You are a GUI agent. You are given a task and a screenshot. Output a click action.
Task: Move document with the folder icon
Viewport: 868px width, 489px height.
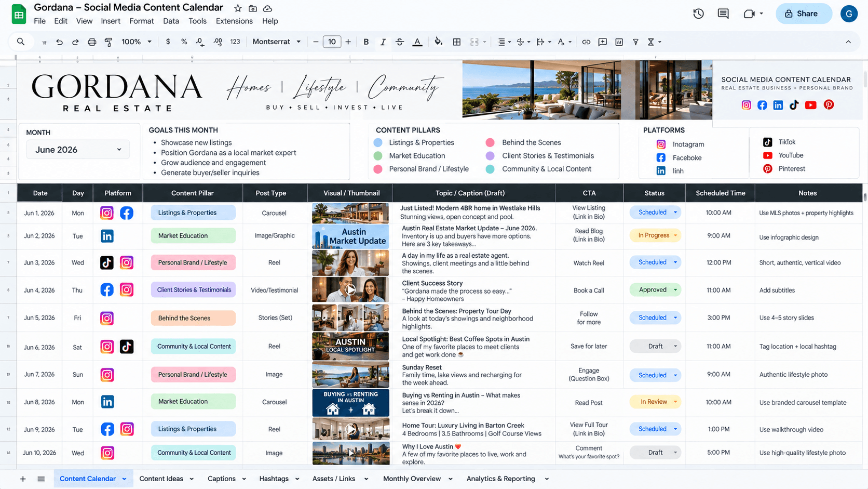coord(253,8)
